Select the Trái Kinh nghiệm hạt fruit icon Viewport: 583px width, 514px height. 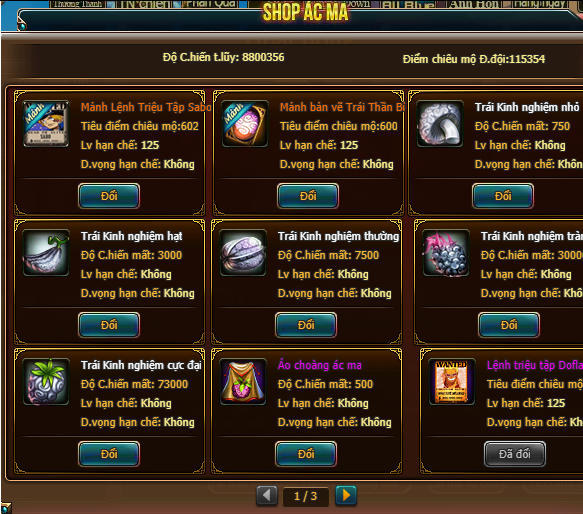click(46, 253)
